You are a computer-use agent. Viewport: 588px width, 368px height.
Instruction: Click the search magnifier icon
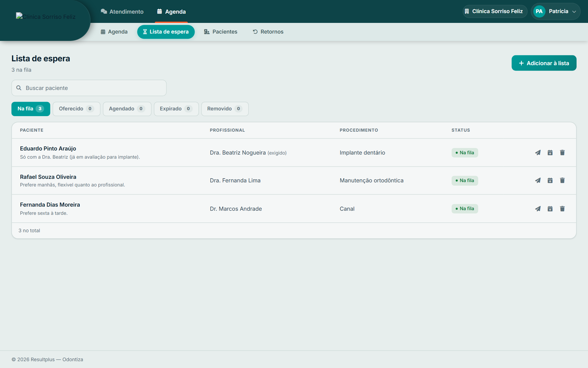19,88
